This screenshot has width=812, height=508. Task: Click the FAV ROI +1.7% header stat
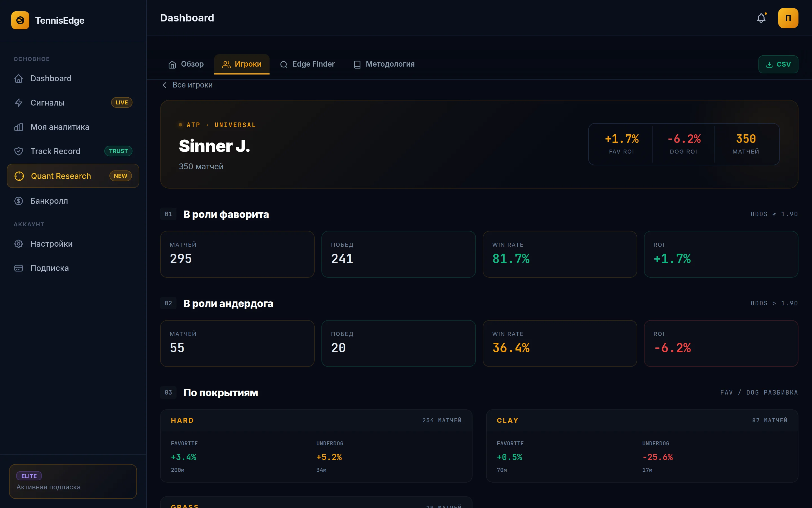click(x=621, y=144)
